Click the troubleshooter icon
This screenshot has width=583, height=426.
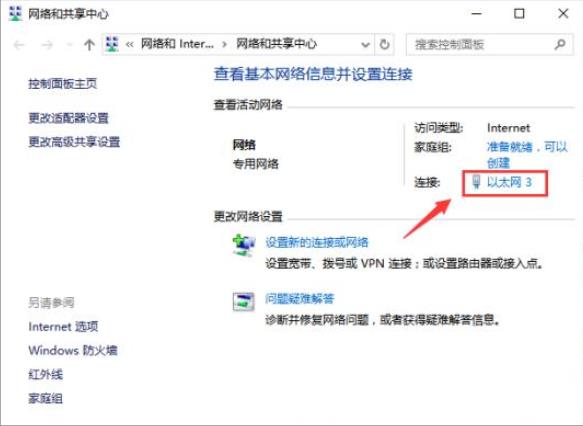244,301
